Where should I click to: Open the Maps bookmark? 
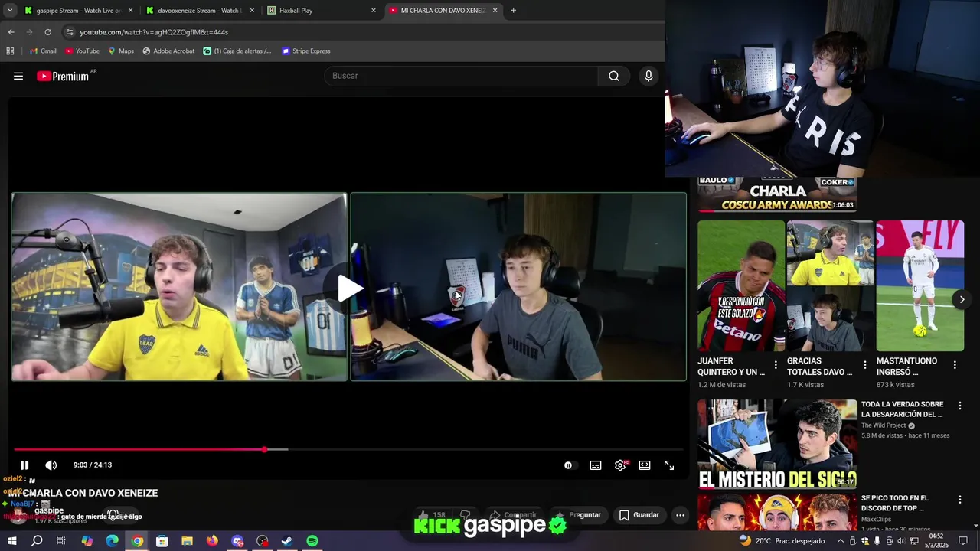tap(121, 51)
